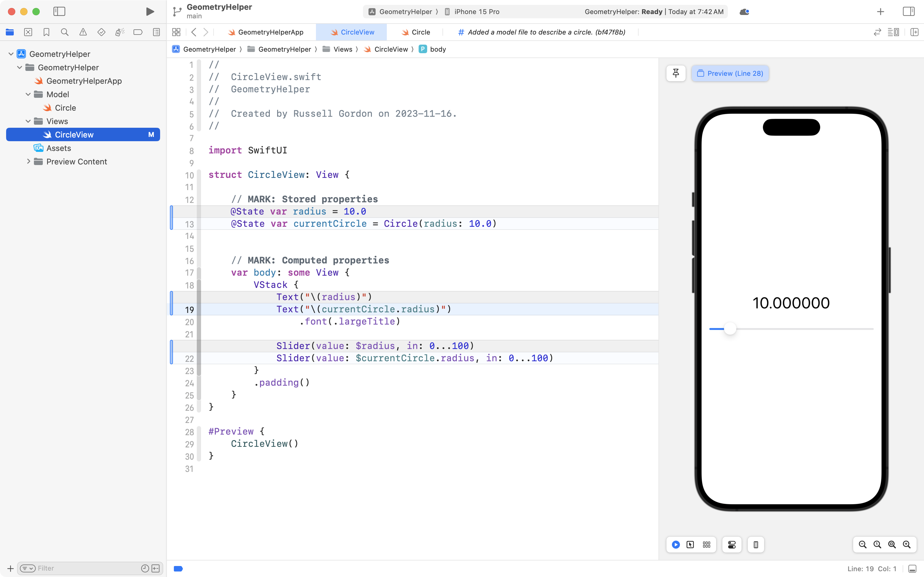The height and width of the screenshot is (577, 924).
Task: Switch to the GeometryHelperApp tab
Action: coord(271,32)
